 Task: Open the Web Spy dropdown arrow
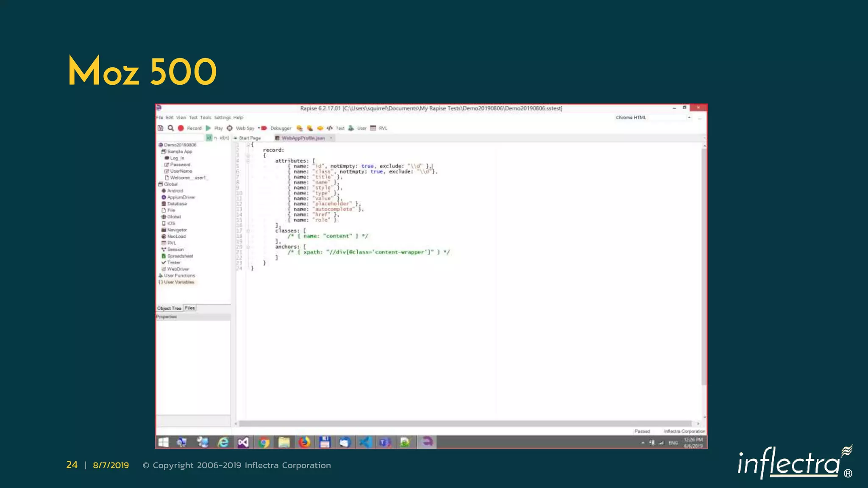(259, 128)
